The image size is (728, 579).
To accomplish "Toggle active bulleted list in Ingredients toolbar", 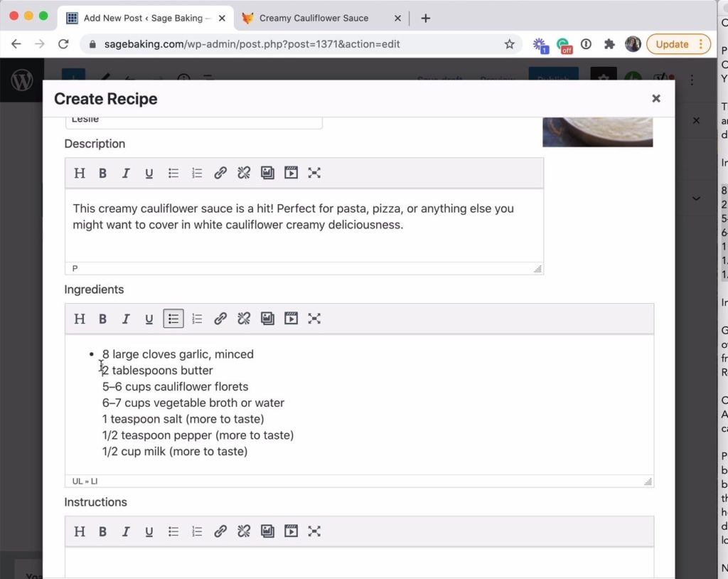I will [x=173, y=319].
